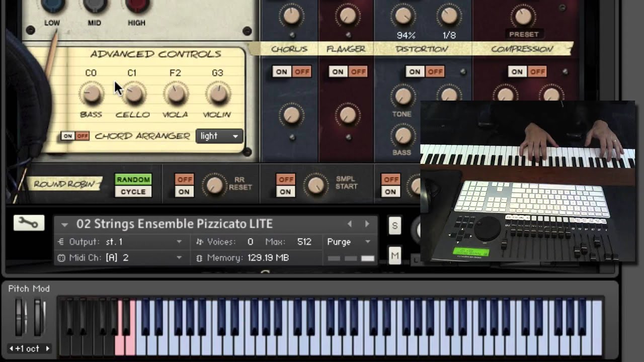Screen dimensions: 644x362
Task: Load the previous instrument with left arrow
Action: pos(350,224)
